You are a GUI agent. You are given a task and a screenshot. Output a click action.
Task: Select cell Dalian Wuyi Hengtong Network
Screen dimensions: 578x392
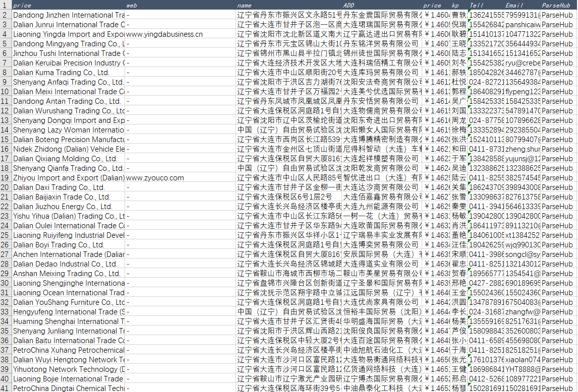coord(69,360)
